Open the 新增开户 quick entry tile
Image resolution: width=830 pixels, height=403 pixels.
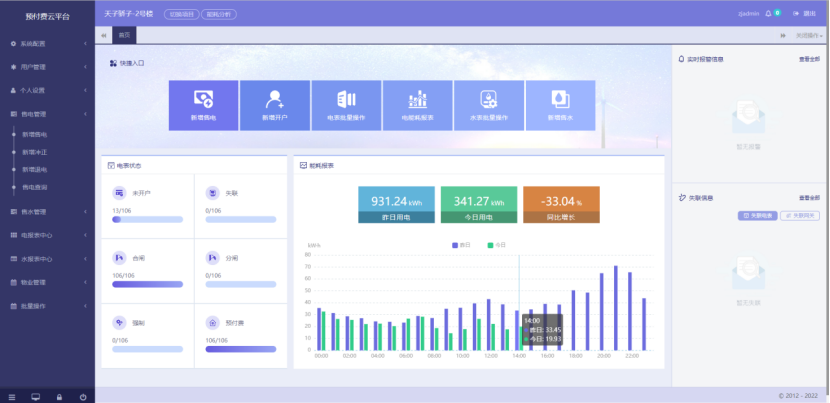tap(275, 105)
